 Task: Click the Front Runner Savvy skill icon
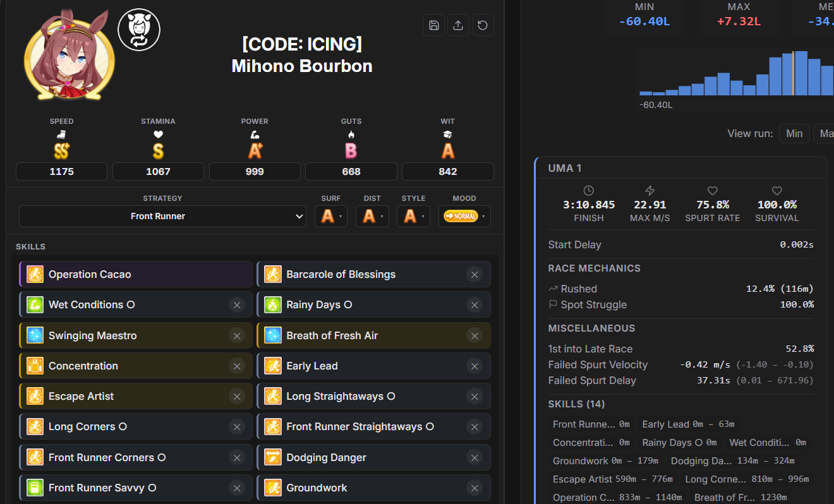(x=35, y=488)
